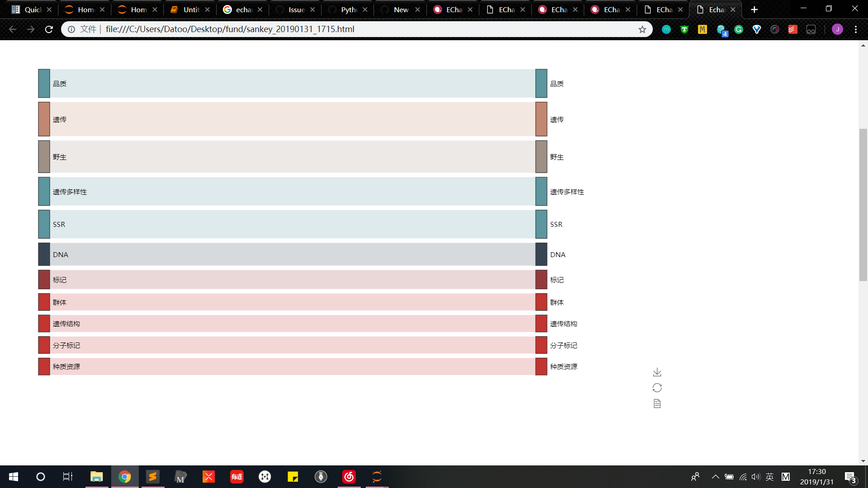Image resolution: width=868 pixels, height=488 pixels.
Task: Open File Explorer from the taskbar
Action: (x=96, y=477)
